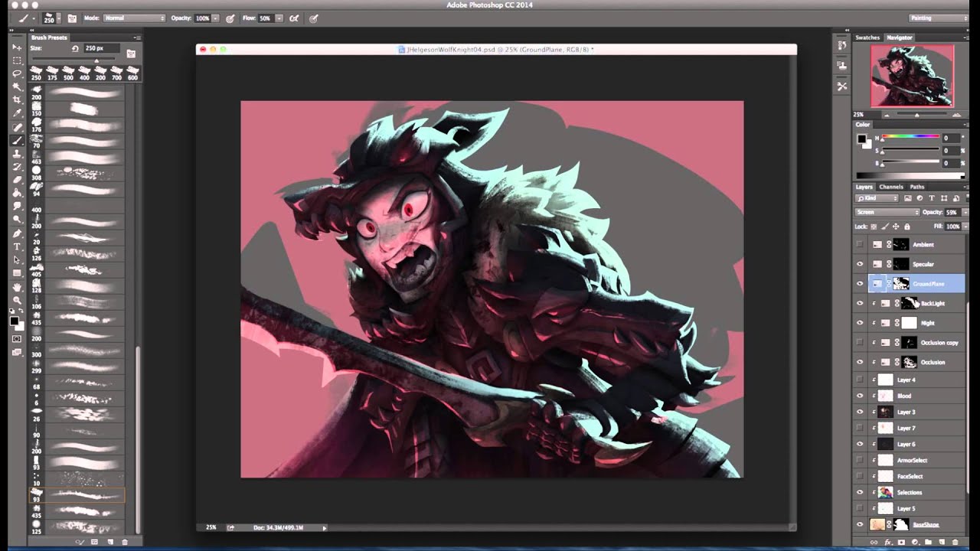Select the Type tool
This screenshot has height=551, width=980.
pyautogui.click(x=17, y=246)
